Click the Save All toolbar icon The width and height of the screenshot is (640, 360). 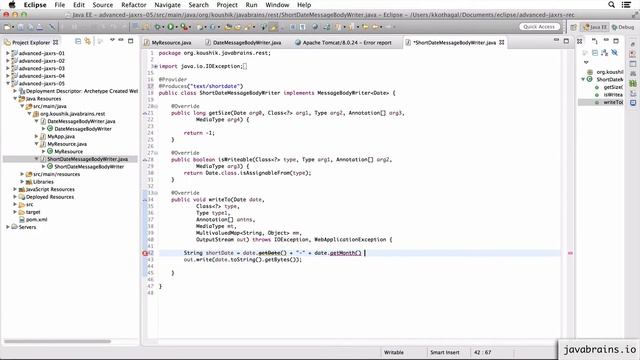pos(30,27)
